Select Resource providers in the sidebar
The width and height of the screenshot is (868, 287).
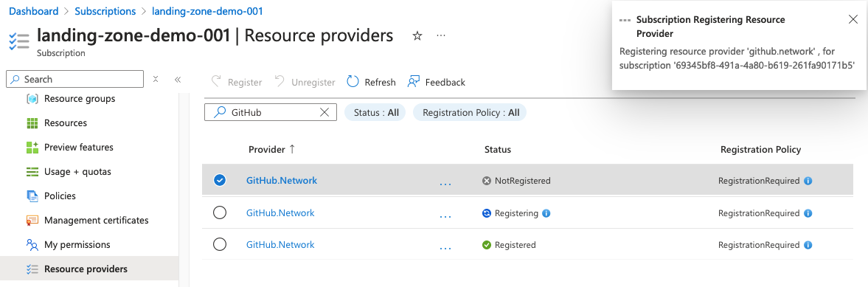90,269
